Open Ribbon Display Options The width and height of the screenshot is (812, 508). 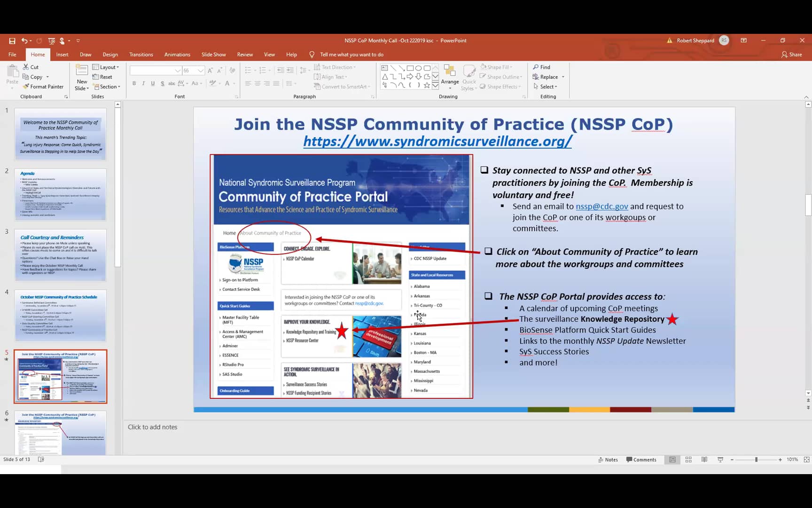(x=743, y=40)
